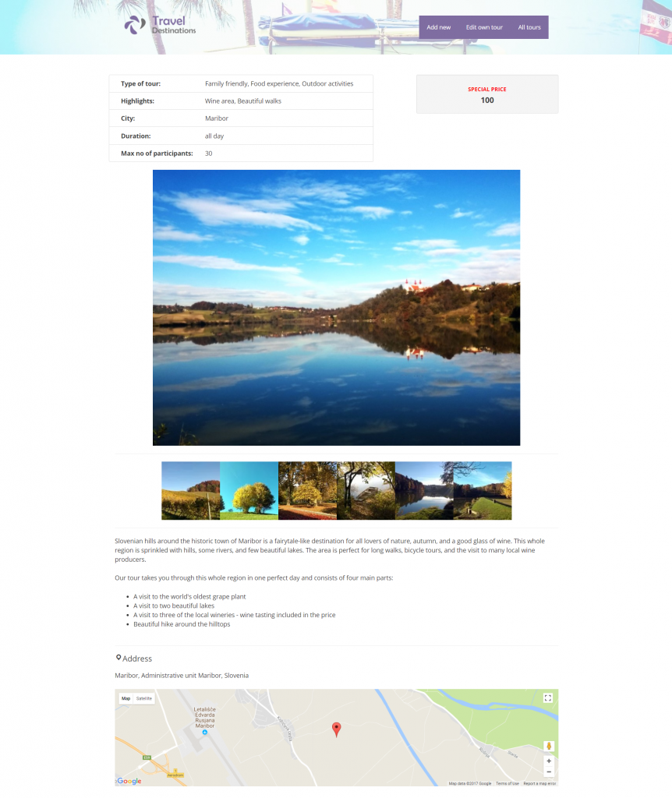Select the Map view type
Image resolution: width=672 pixels, height=798 pixels.
tap(126, 698)
